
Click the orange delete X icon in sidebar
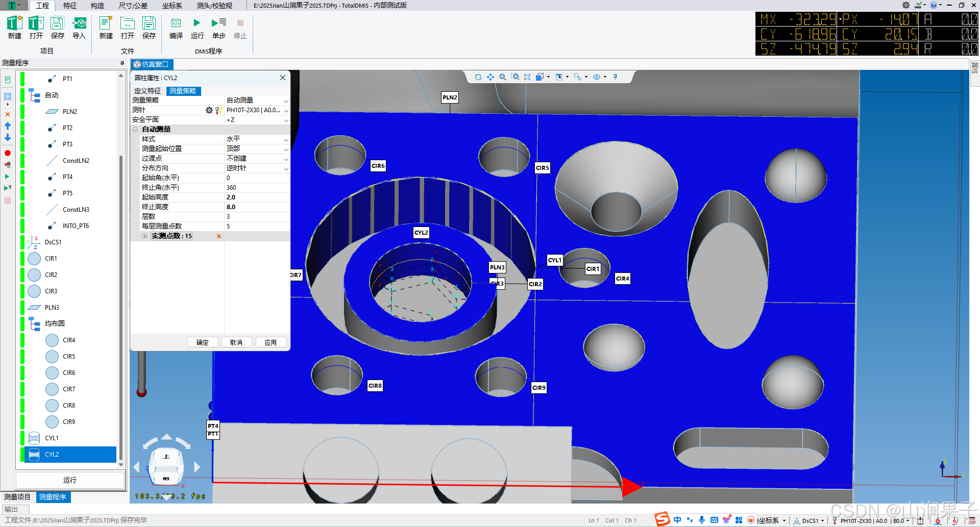(8, 114)
